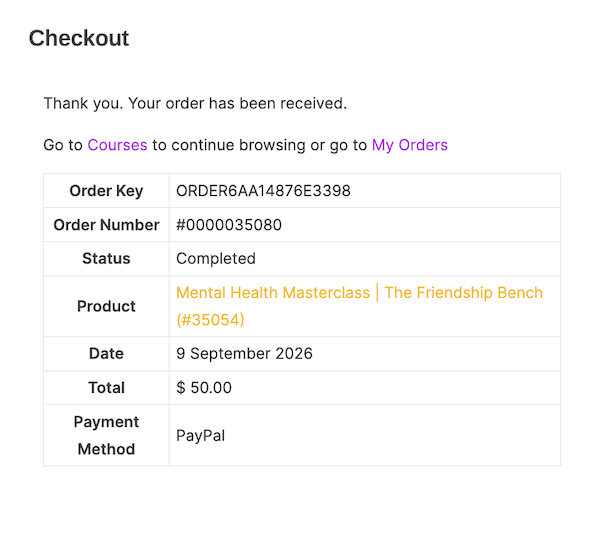Click the product ID (#35054) text
This screenshot has width=600, height=536.
point(210,320)
